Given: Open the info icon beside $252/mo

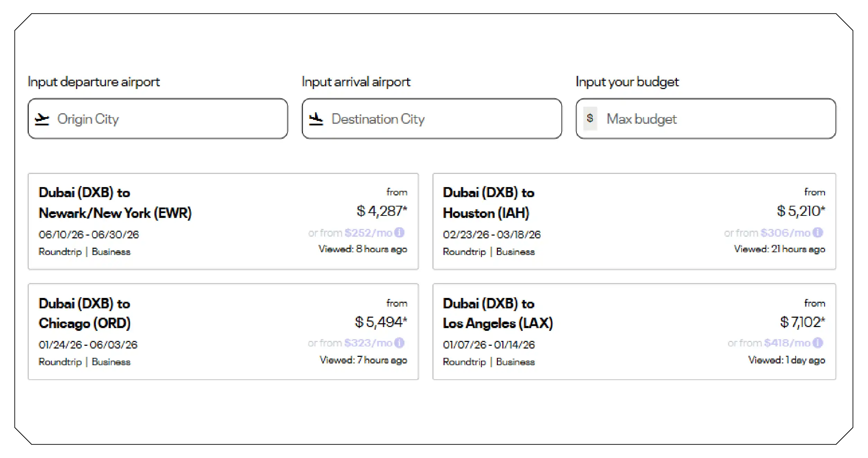Looking at the screenshot, I should point(400,232).
